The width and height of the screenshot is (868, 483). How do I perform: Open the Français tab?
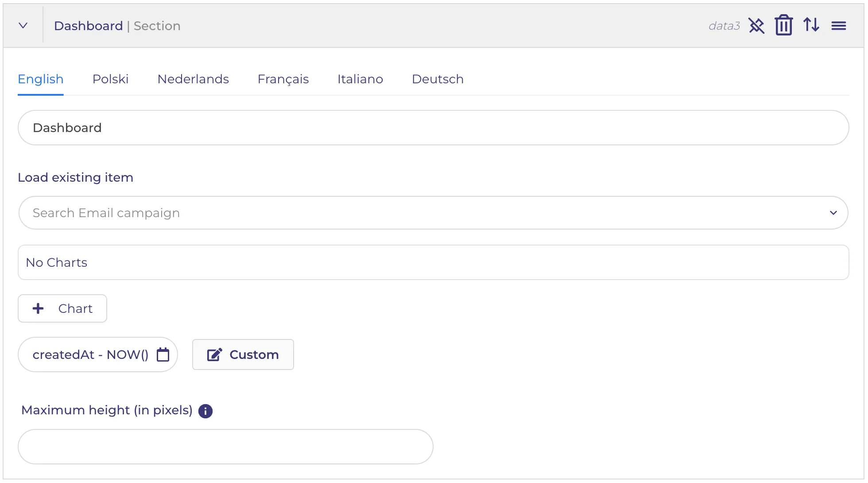283,79
